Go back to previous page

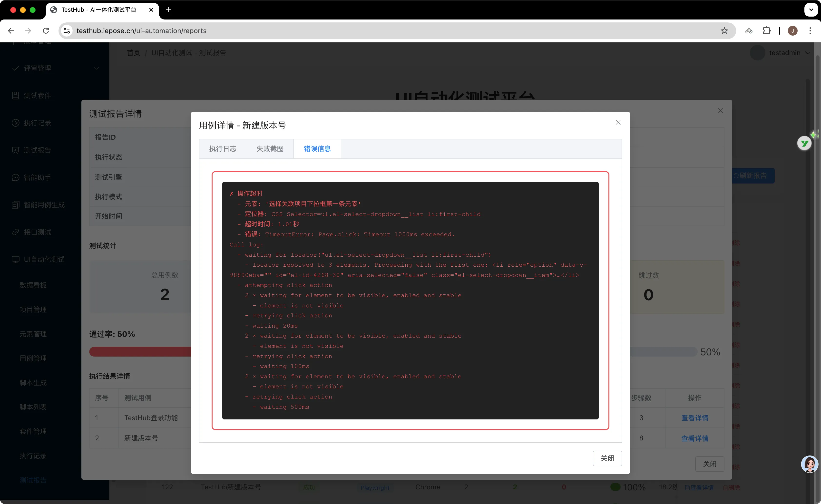(x=11, y=31)
